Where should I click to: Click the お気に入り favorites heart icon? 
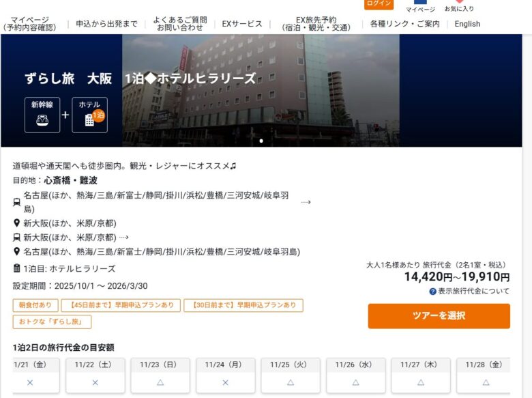click(459, 3)
